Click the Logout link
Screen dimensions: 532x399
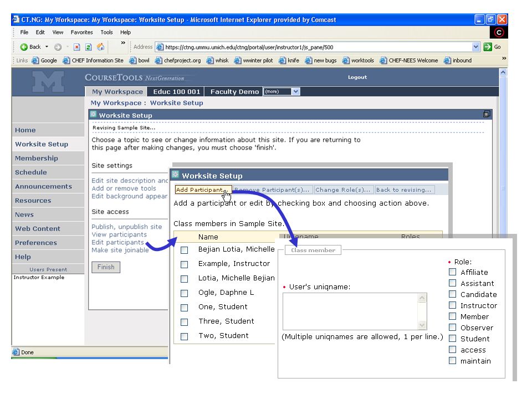pos(357,78)
